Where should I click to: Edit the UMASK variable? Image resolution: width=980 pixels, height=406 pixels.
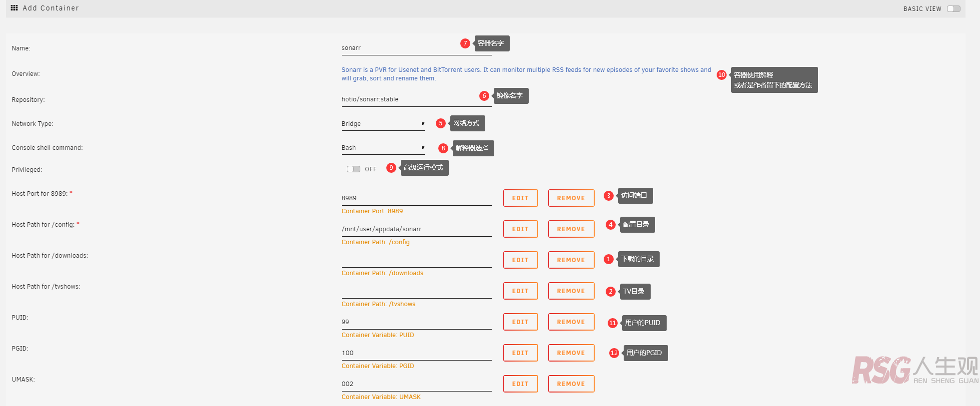tap(520, 384)
